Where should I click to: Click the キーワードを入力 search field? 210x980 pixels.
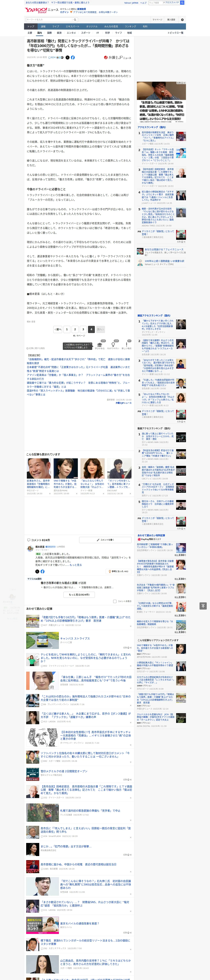point(49,19)
